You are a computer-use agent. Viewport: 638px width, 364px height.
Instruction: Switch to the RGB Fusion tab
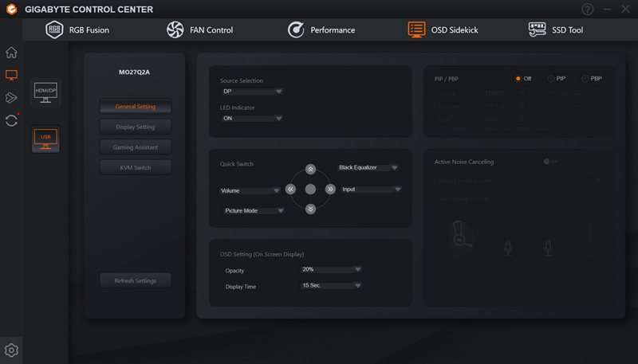(77, 30)
